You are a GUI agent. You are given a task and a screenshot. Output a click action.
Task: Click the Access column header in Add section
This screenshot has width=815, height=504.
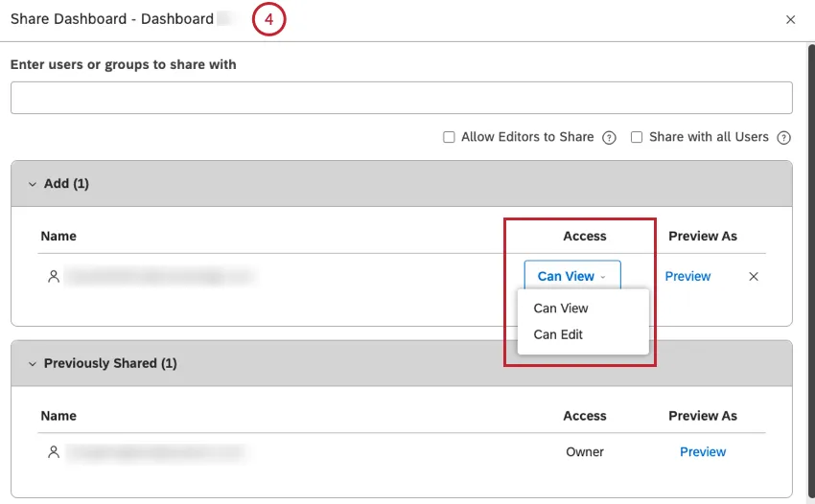point(585,236)
